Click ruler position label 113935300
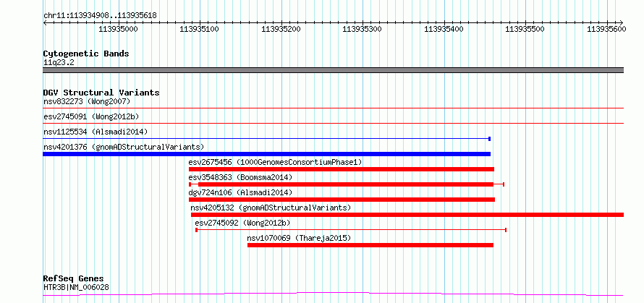The width and height of the screenshot is (644, 303). (x=363, y=29)
